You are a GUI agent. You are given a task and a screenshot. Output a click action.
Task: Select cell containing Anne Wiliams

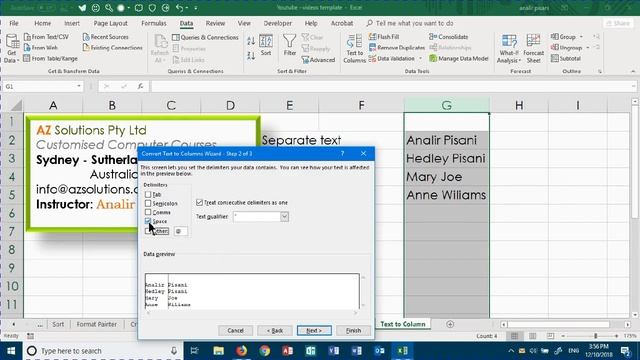(x=447, y=195)
